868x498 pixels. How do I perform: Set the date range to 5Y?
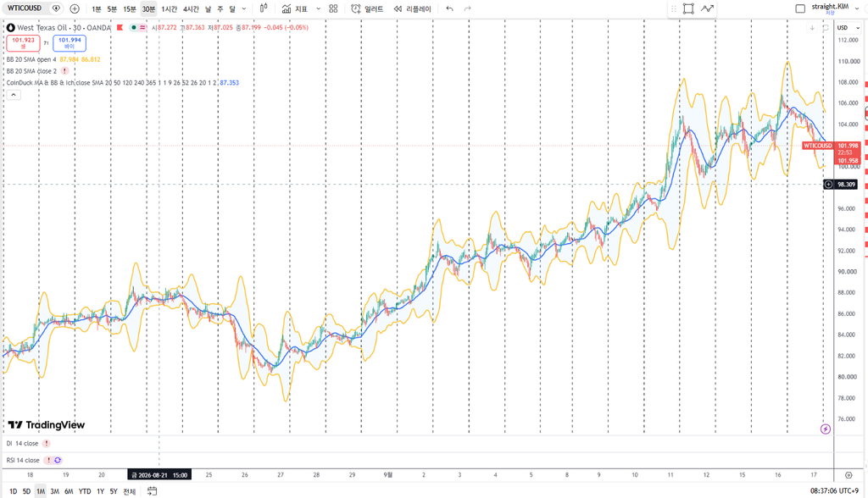pos(114,491)
